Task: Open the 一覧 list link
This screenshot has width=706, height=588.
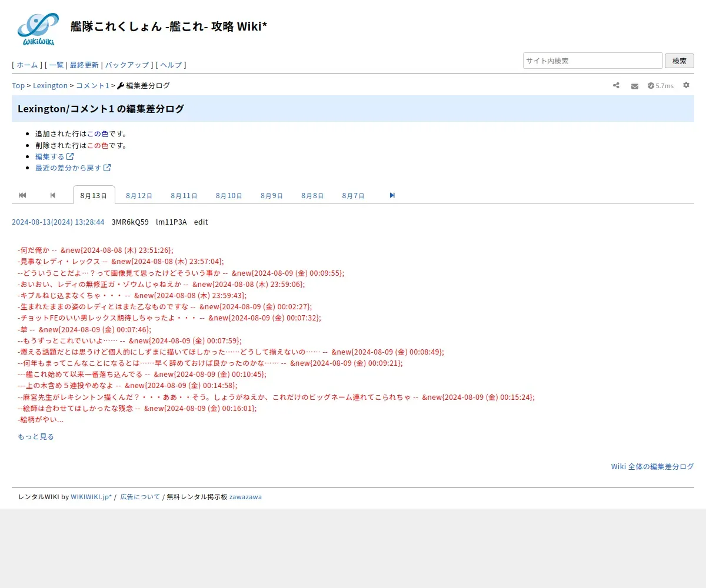Action: point(56,65)
